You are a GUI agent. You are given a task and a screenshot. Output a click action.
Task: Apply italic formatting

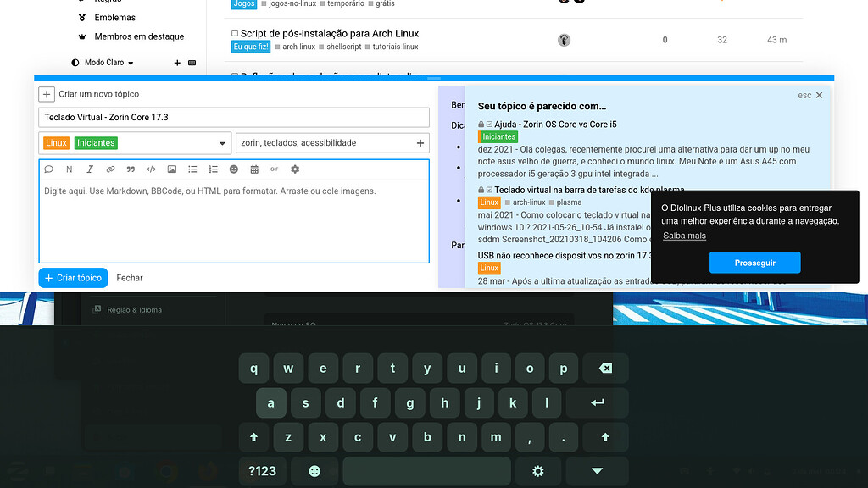[90, 169]
